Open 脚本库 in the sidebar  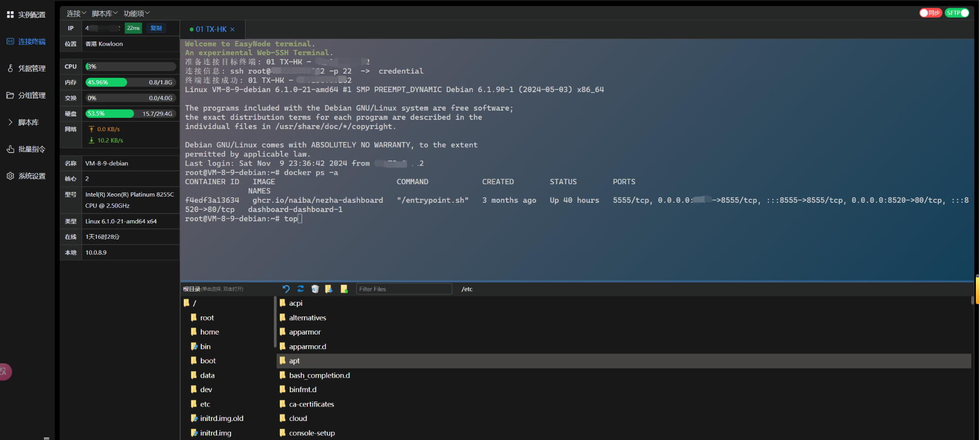coord(23,122)
